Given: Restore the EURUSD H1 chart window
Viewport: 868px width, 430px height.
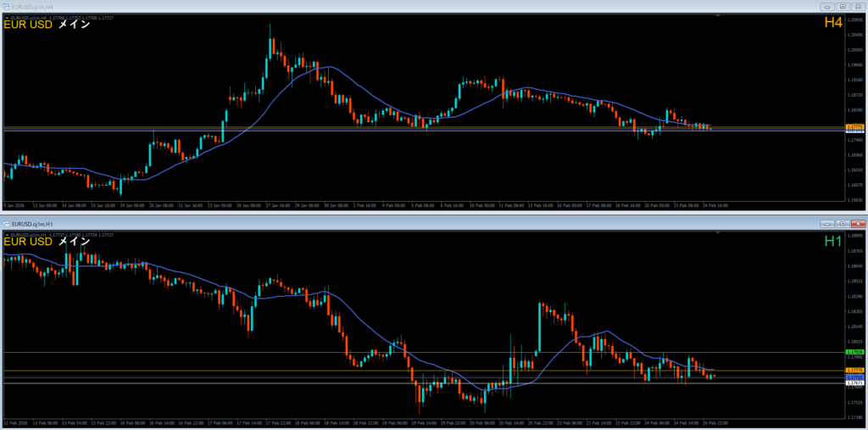Looking at the screenshot, I should pos(843,224).
